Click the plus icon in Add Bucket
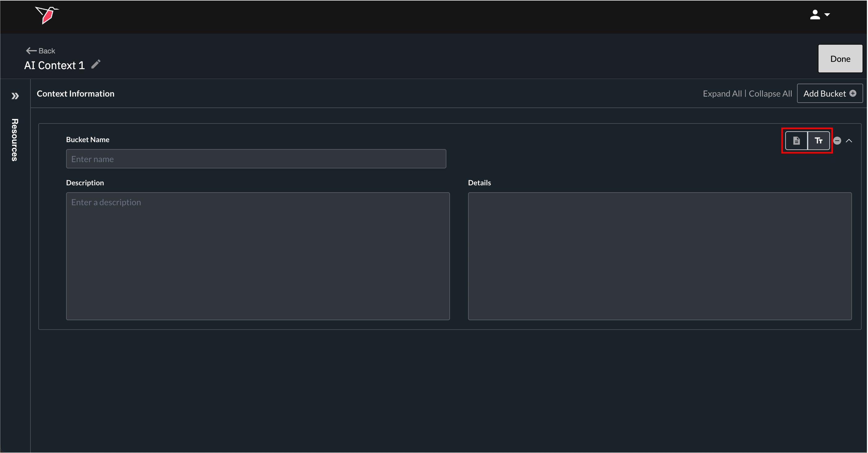 pyautogui.click(x=853, y=93)
